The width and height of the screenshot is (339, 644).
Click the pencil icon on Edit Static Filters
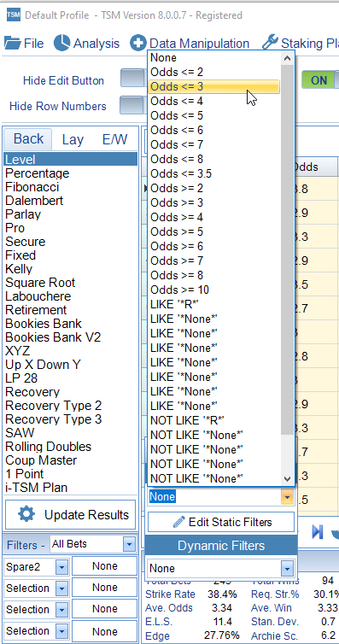tap(178, 523)
